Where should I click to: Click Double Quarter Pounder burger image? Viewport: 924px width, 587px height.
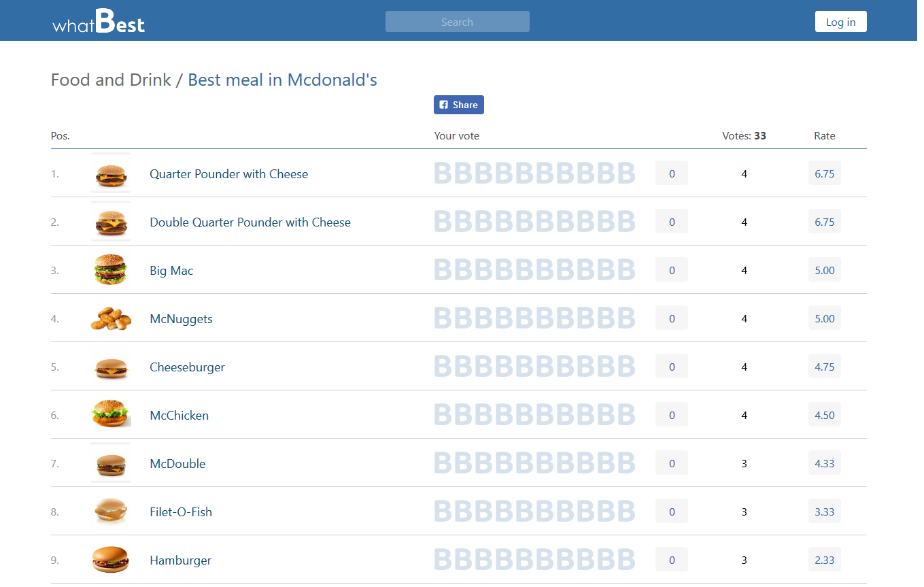[111, 222]
